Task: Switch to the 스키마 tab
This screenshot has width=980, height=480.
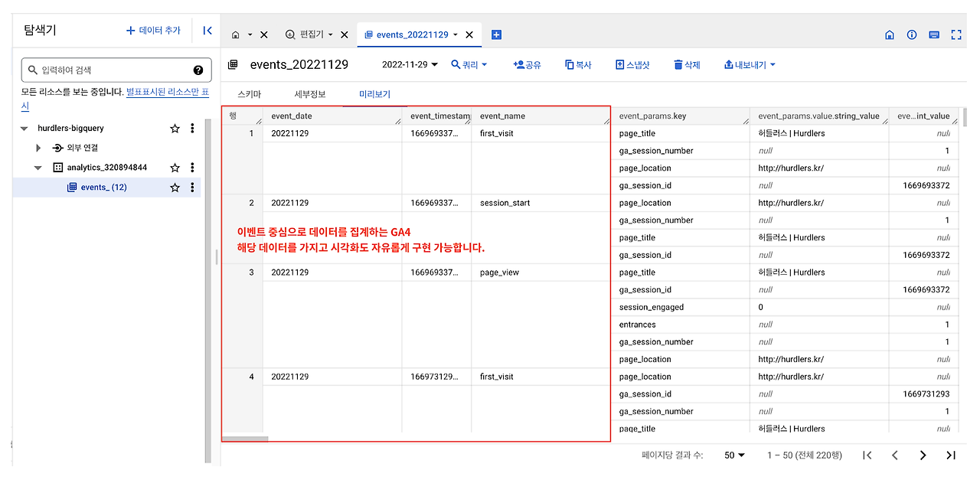Action: pyautogui.click(x=249, y=94)
